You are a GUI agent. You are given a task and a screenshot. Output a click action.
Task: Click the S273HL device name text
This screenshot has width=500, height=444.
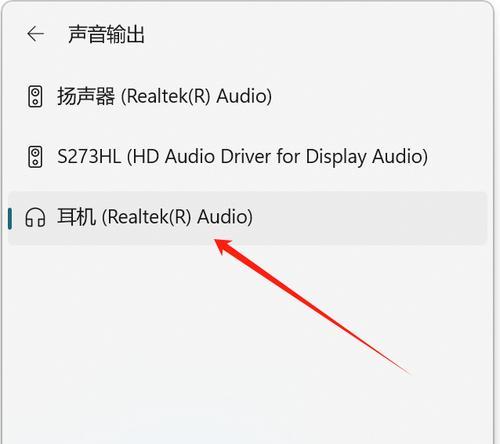tap(89, 156)
